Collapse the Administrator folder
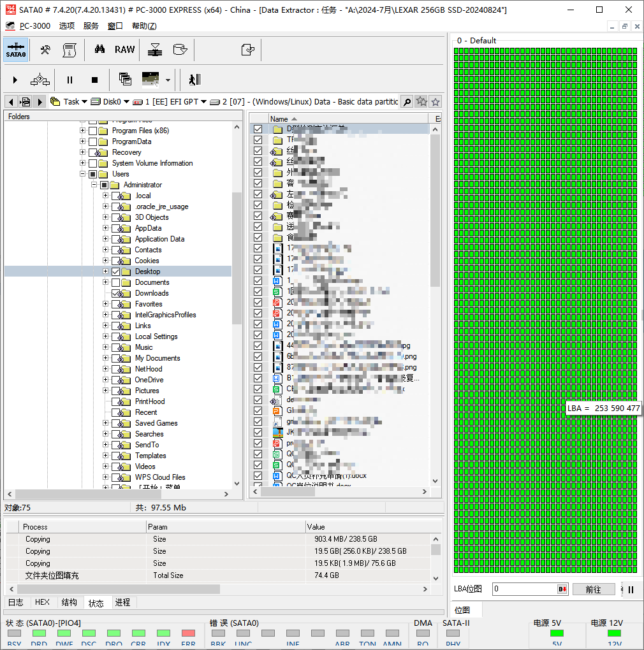Screen dimensions: 644x650 pyautogui.click(x=94, y=184)
